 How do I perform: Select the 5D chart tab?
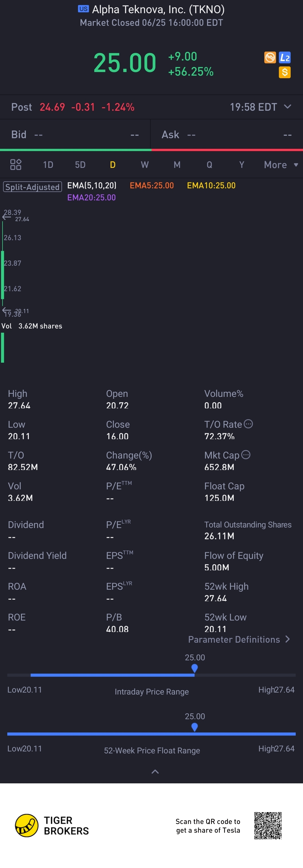(x=80, y=165)
